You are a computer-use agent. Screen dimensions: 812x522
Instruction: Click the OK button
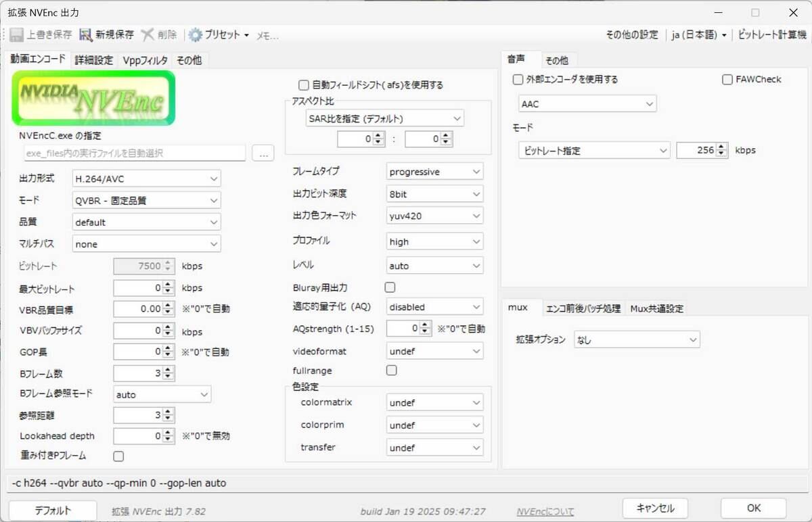click(x=753, y=508)
